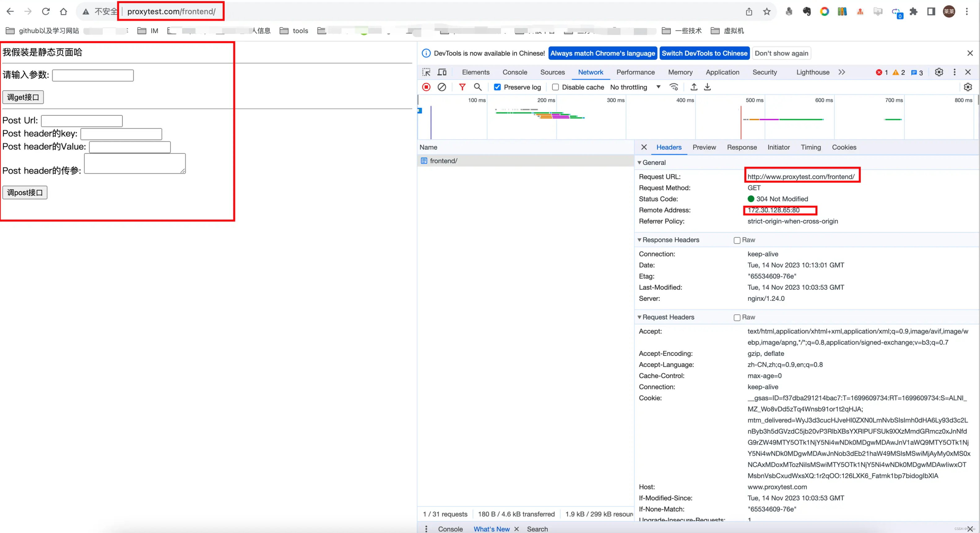Open the drawer three-dot menu at bottom
Image resolution: width=980 pixels, height=533 pixels.
point(426,528)
